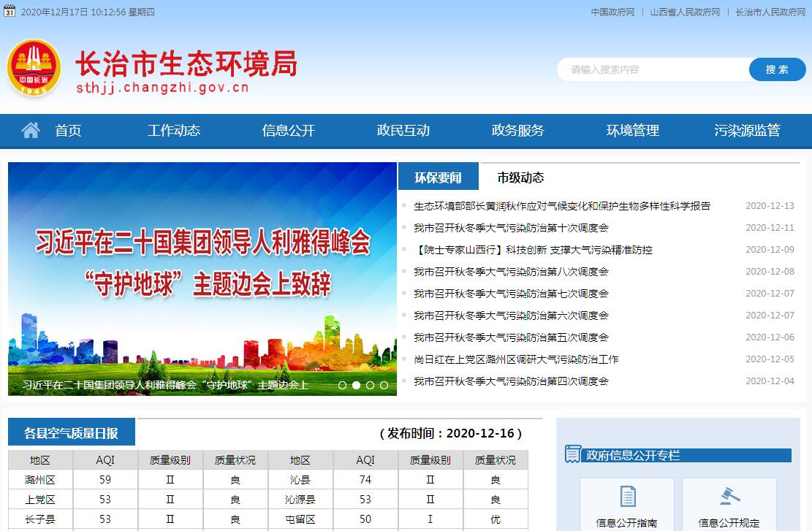Open the 中国政府网 top link
The width and height of the screenshot is (812, 531).
pos(612,12)
